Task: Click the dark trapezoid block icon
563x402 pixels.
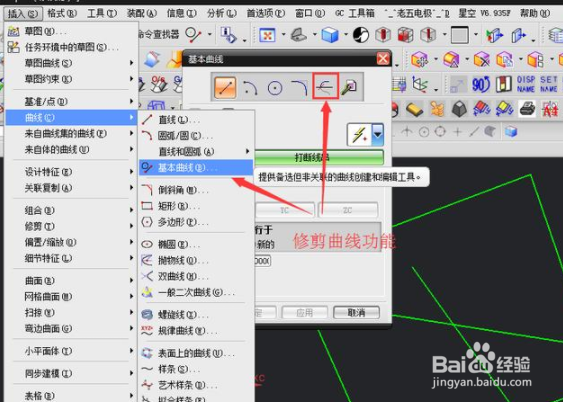Action: (459, 109)
